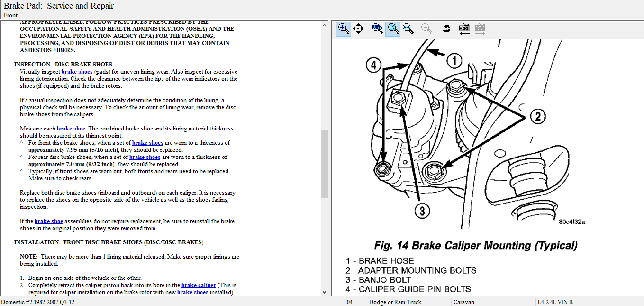This screenshot has width=644, height=306.
Task: Click 'Brake Pad: Service and Repair' title
Action: pos(59,6)
